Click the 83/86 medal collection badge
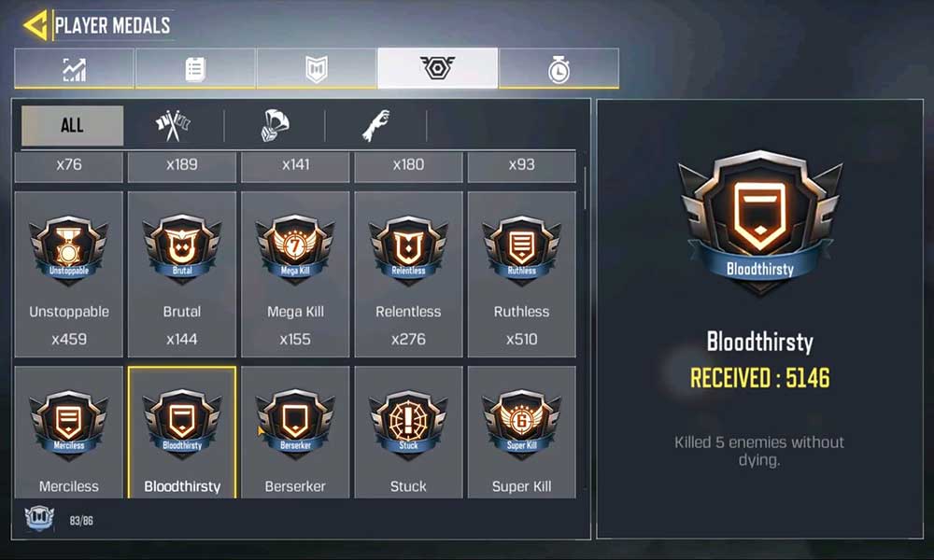Viewport: 934px width, 560px height. click(x=40, y=519)
